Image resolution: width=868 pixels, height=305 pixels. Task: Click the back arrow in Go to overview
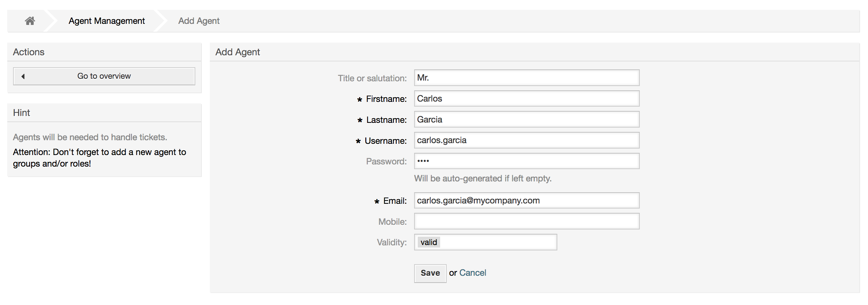[23, 76]
